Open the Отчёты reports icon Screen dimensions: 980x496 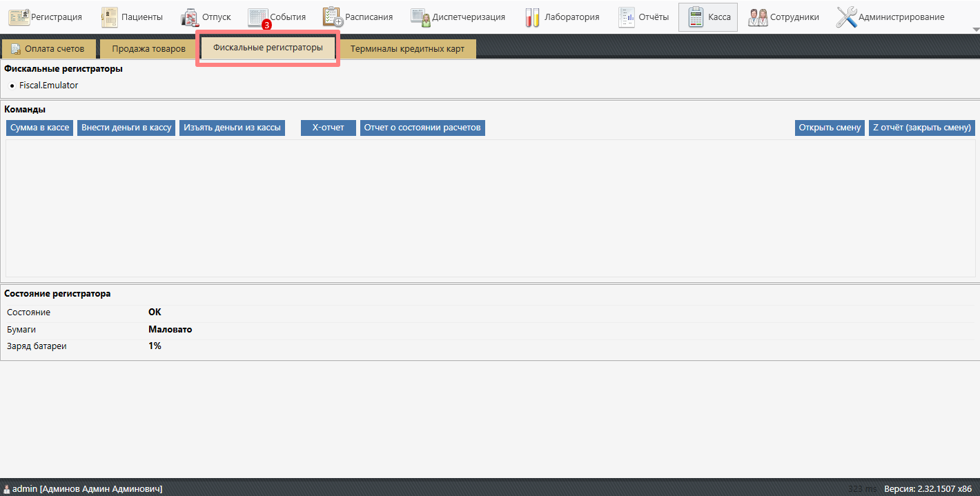pyautogui.click(x=627, y=17)
